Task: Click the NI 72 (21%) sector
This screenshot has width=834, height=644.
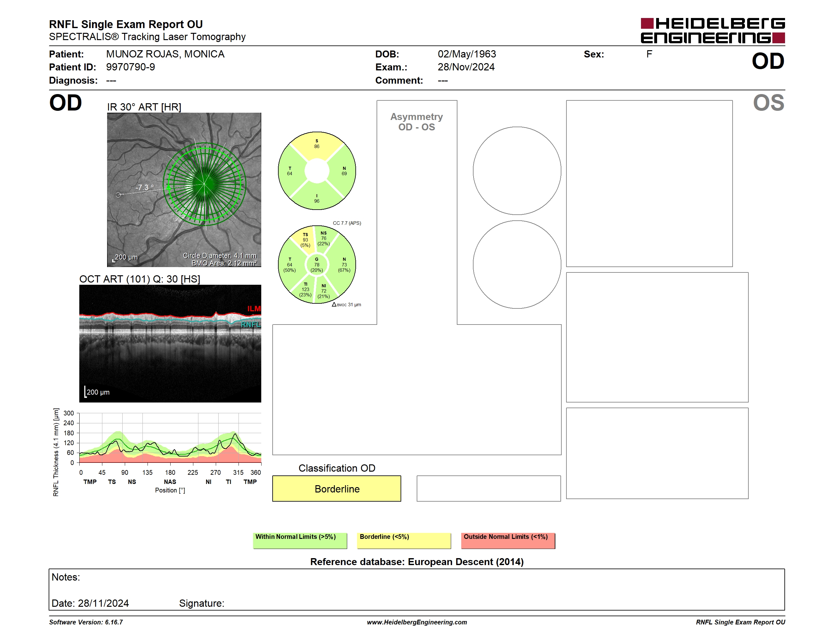Action: [324, 291]
